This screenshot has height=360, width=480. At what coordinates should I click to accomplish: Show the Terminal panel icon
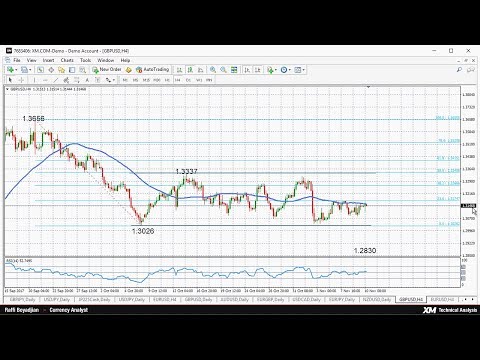coord(72,70)
